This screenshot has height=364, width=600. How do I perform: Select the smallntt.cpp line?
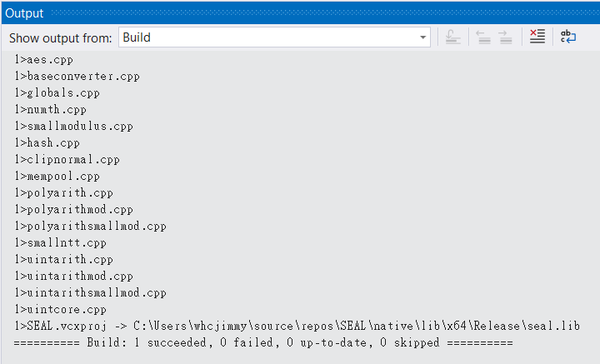coord(60,243)
